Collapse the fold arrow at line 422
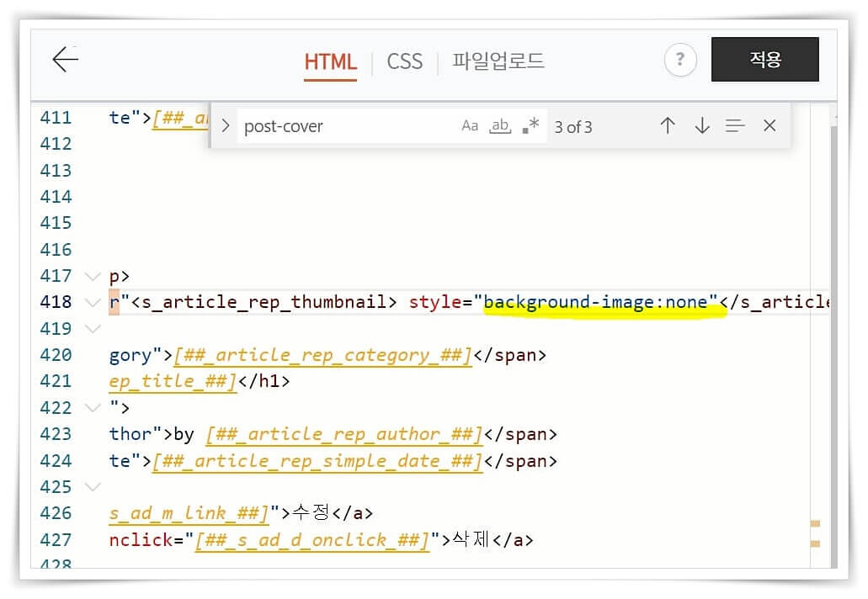Image resolution: width=868 pixels, height=599 pixels. [93, 407]
